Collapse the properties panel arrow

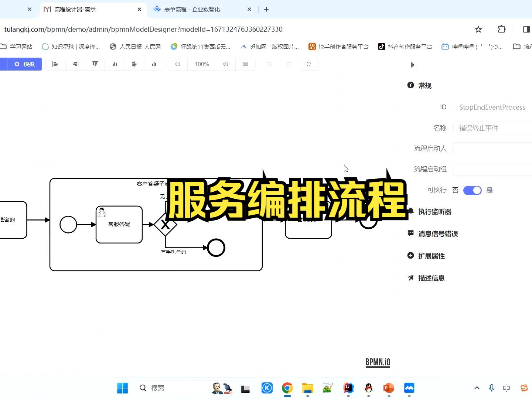413,65
